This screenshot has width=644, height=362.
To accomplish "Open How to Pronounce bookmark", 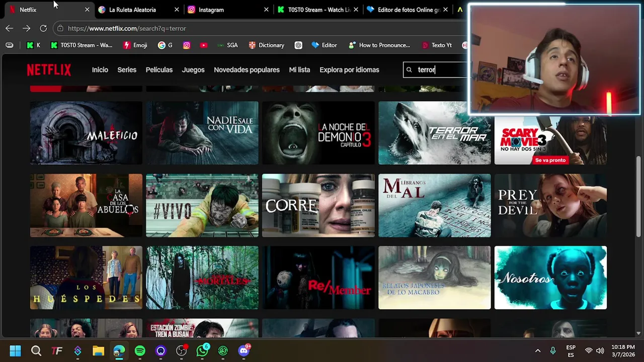I will pyautogui.click(x=379, y=45).
